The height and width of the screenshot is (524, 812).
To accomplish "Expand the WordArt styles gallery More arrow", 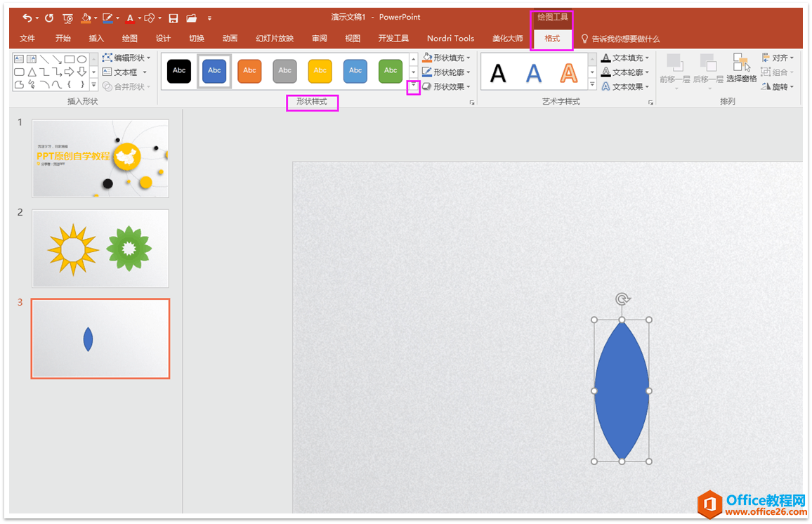I will point(592,84).
